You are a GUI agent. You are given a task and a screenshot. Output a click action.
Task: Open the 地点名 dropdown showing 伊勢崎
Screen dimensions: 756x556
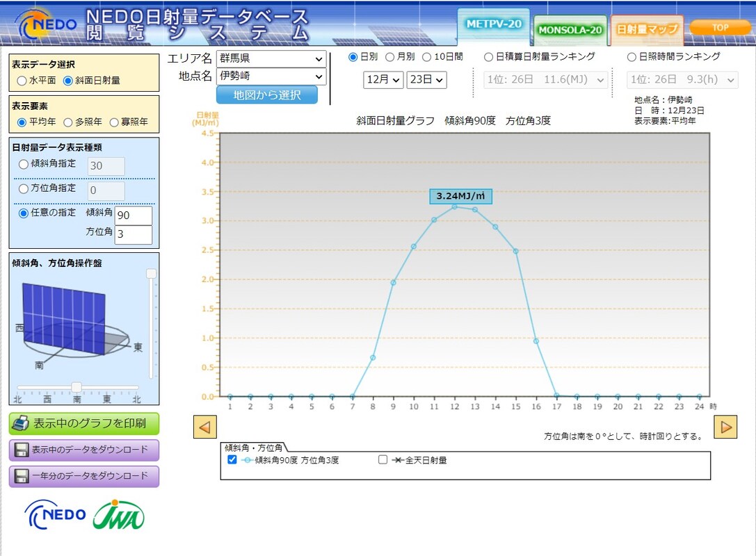pyautogui.click(x=271, y=76)
